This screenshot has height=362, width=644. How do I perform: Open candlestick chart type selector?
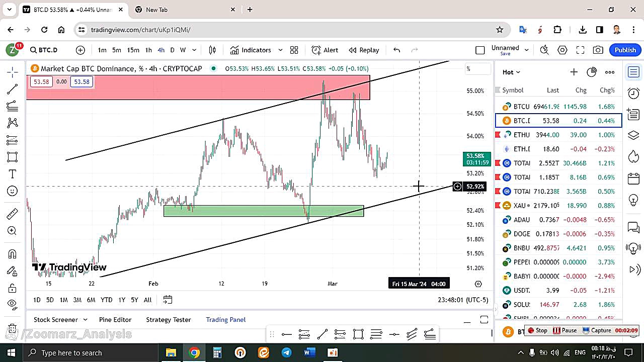pyautogui.click(x=212, y=50)
